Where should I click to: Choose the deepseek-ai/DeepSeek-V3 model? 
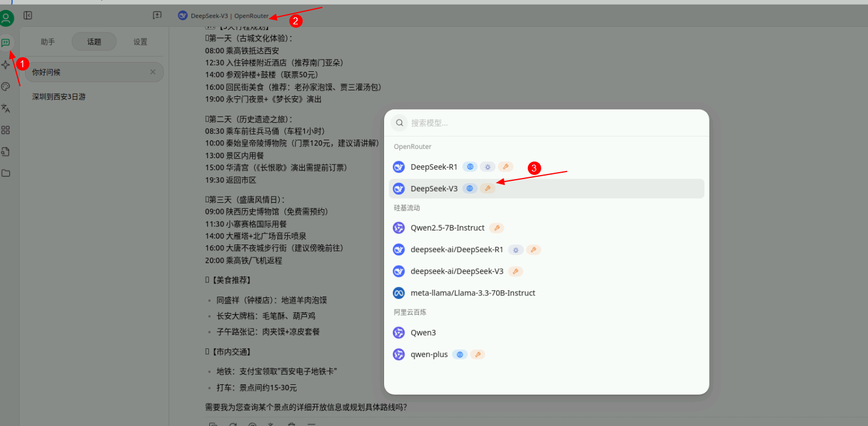click(x=546, y=271)
